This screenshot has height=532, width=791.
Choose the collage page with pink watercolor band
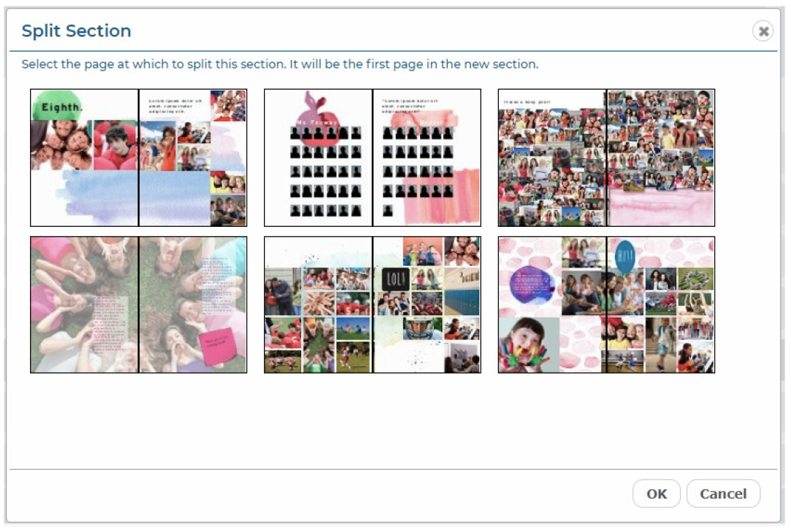click(x=660, y=158)
